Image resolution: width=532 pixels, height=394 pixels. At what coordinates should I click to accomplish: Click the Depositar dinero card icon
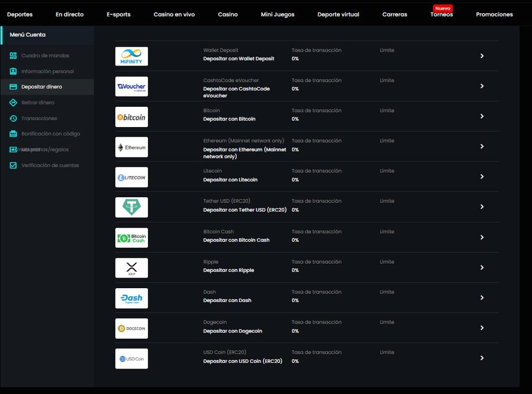(x=13, y=87)
